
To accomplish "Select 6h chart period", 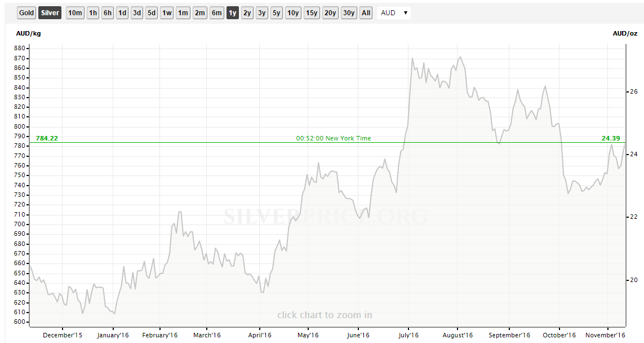I will [108, 13].
